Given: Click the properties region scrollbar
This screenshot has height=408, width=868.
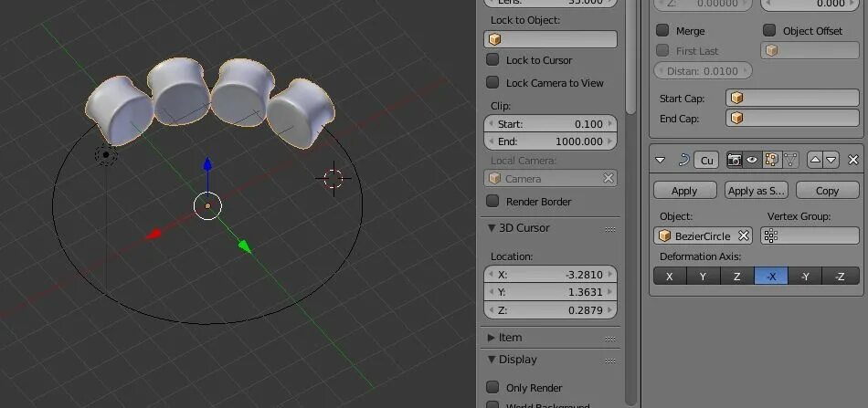Looking at the screenshot, I should [630, 56].
